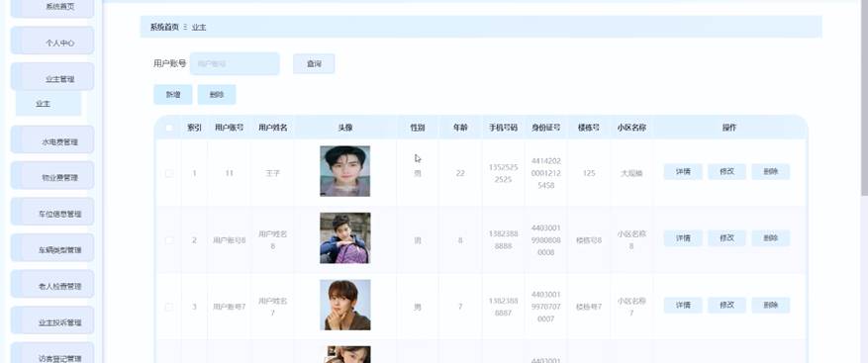Image resolution: width=868 pixels, height=363 pixels.
Task: Tick the checkbox for row 用户账号8
Action: [x=169, y=240]
